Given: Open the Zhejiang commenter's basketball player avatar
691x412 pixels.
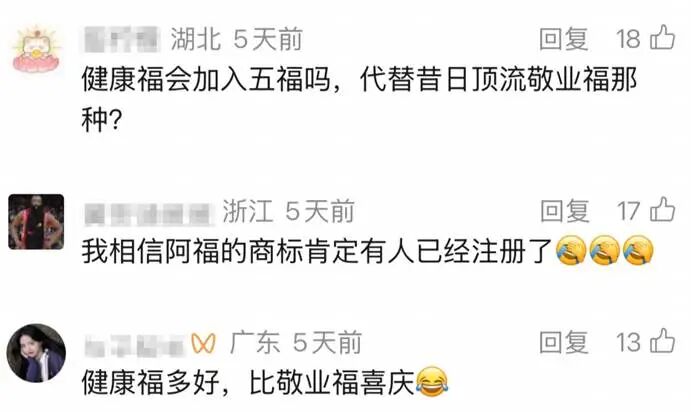Looking at the screenshot, I should click(x=36, y=222).
